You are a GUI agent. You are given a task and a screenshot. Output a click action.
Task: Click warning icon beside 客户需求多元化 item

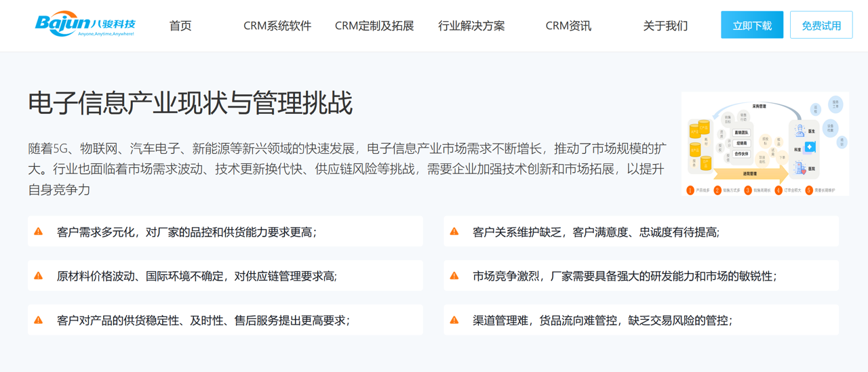pos(39,232)
